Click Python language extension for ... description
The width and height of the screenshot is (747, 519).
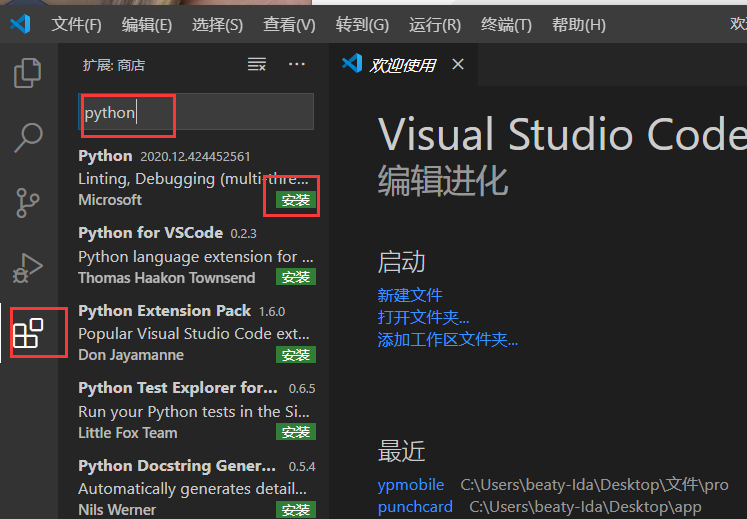pos(196,256)
